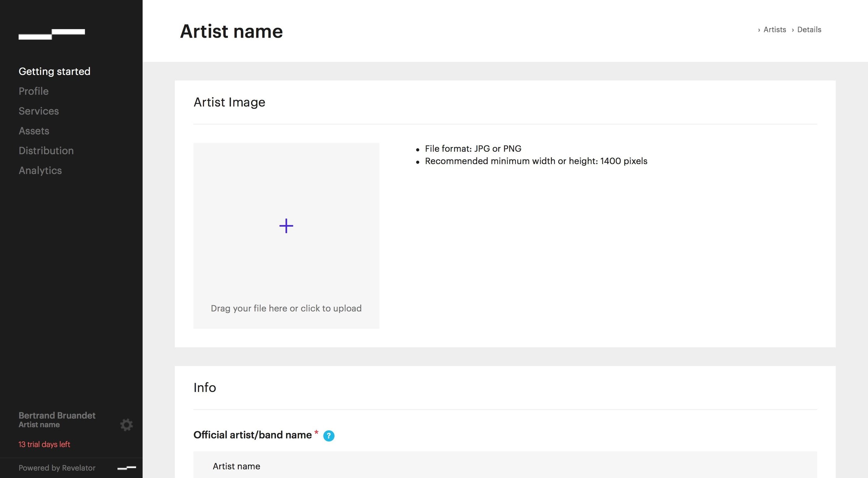Click the plus icon to upload image
This screenshot has width=868, height=478.
(286, 226)
